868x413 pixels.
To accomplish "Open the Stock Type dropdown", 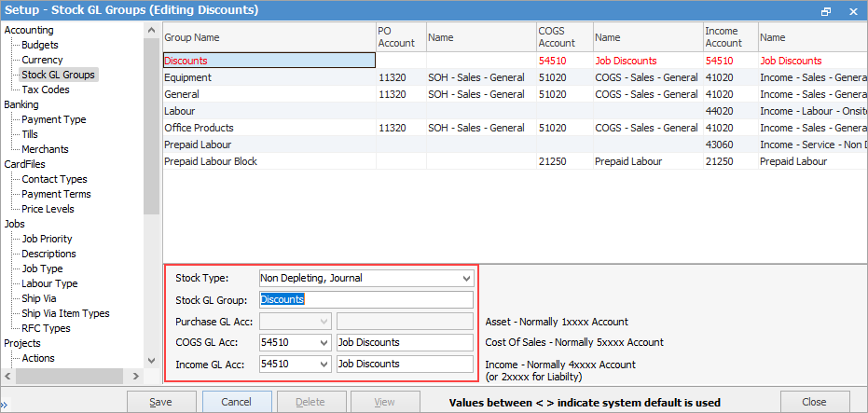I will pos(466,278).
